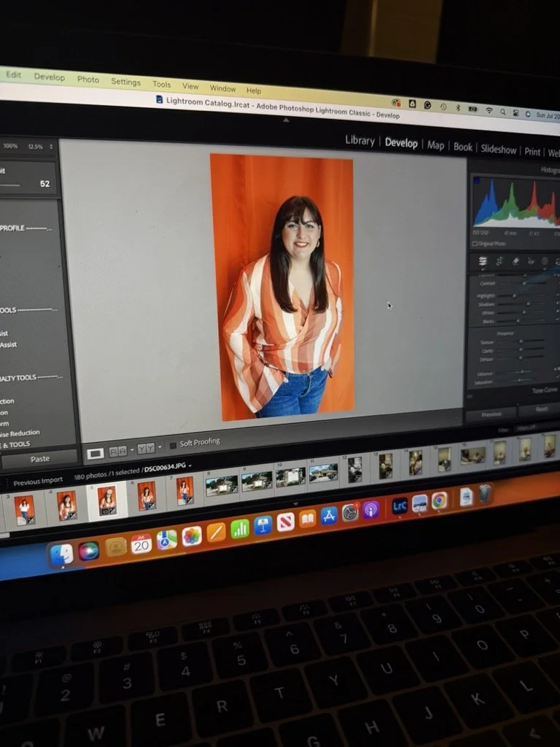
Task: Click the Paste button
Action: [40, 459]
